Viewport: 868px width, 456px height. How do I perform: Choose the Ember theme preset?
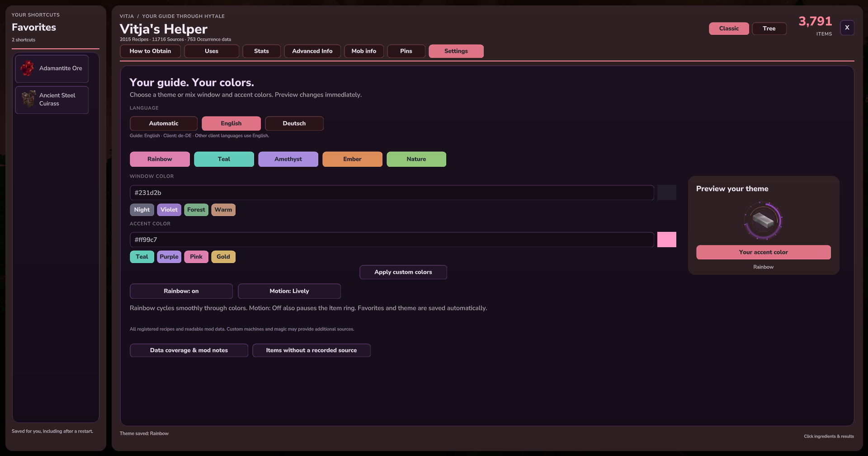352,159
